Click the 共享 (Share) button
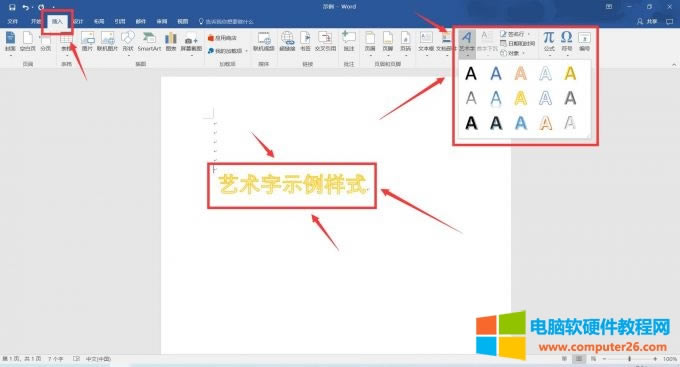The image size is (680, 367). pos(647,21)
